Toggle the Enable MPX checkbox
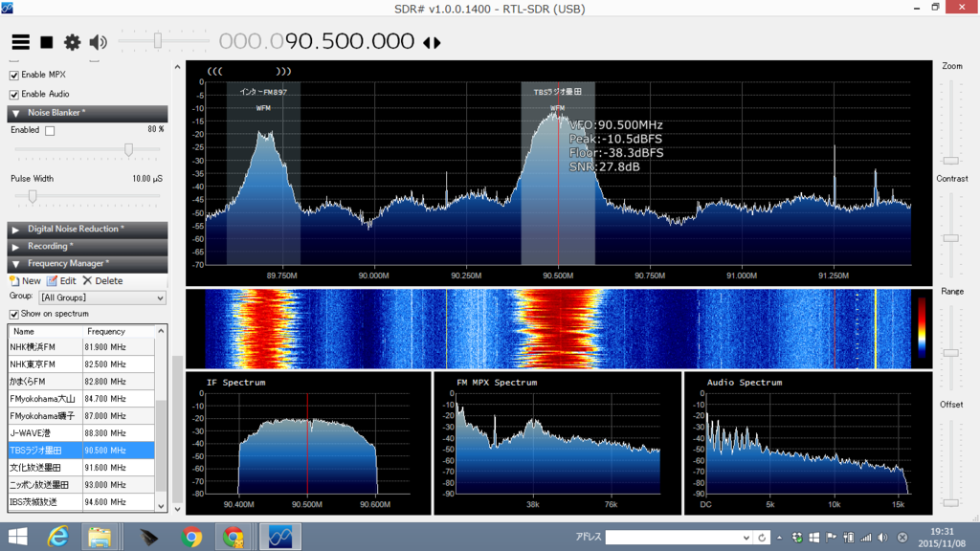Viewport: 980px width, 551px height. [x=13, y=75]
